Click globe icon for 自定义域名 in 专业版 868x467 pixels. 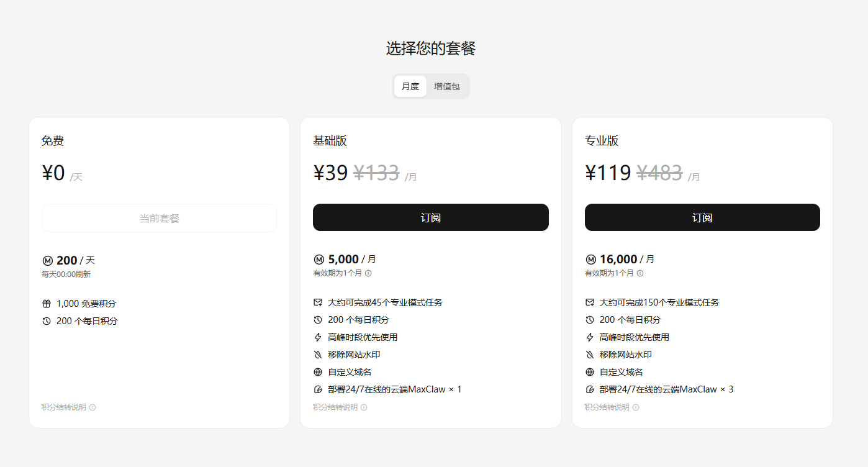click(590, 372)
